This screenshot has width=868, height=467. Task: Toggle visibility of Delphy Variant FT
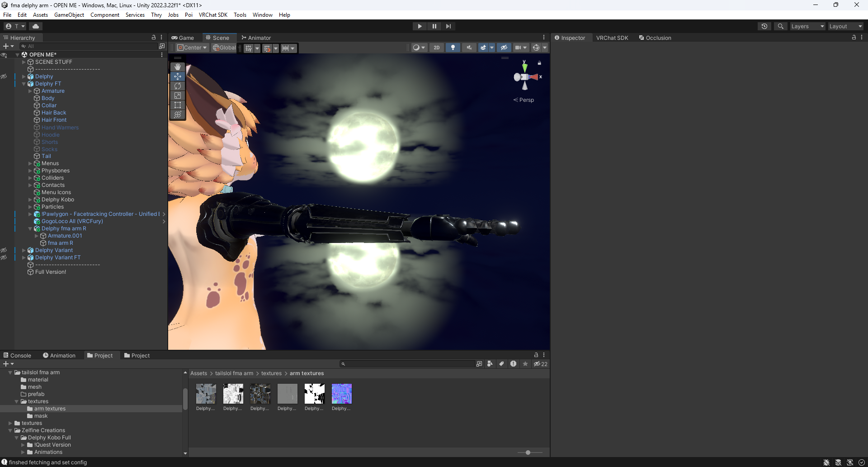(x=4, y=257)
